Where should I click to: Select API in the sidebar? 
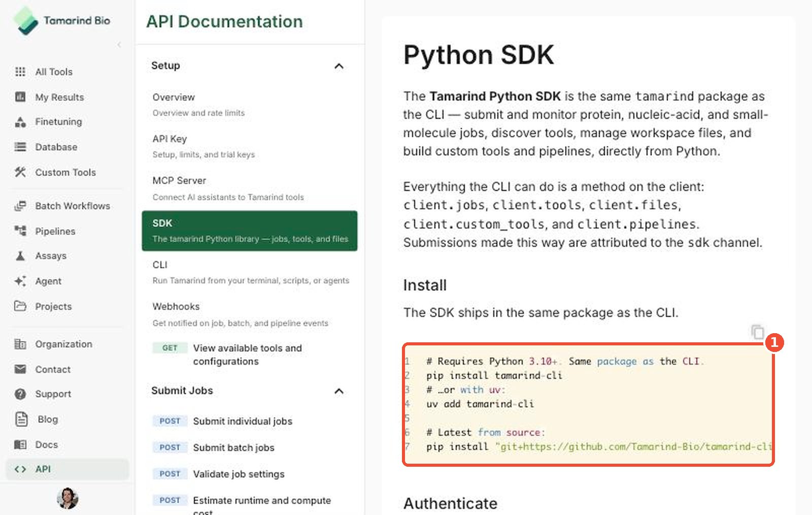coord(67,469)
